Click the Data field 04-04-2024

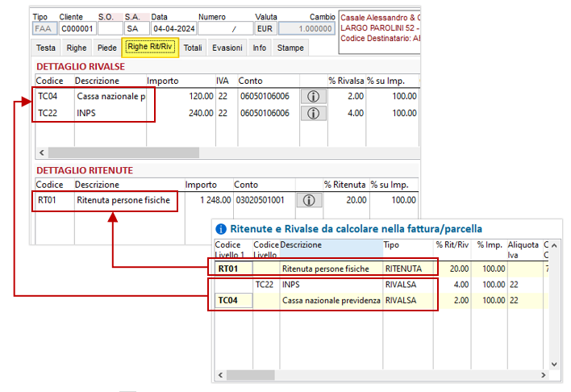(173, 28)
